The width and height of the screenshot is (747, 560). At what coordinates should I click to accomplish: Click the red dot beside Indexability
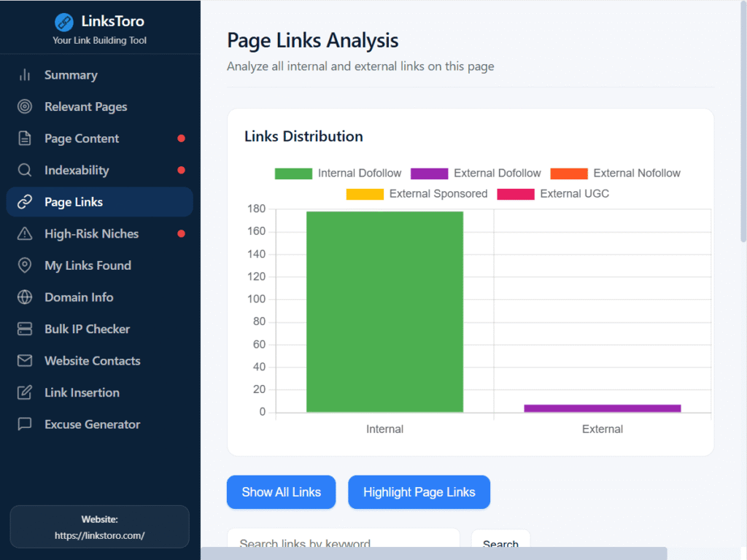(x=181, y=171)
